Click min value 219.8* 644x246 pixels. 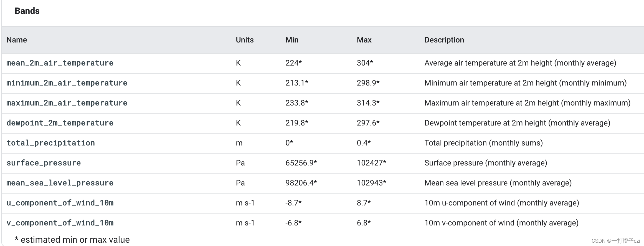[297, 123]
